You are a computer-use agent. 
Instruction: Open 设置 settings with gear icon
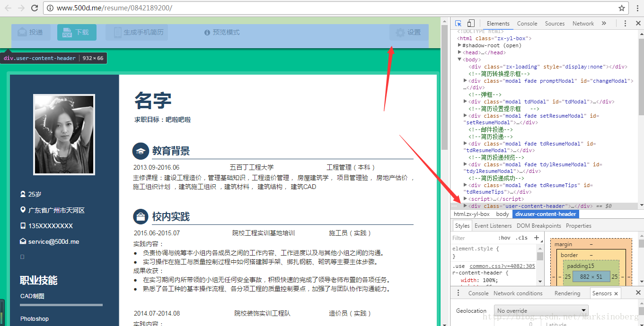[409, 32]
